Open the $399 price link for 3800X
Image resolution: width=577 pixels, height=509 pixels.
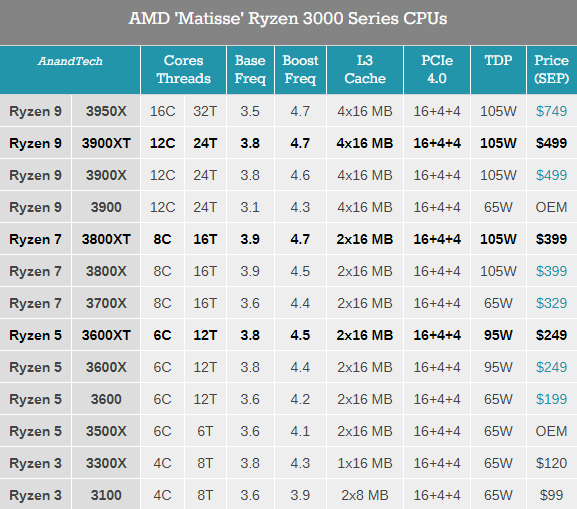(x=551, y=271)
